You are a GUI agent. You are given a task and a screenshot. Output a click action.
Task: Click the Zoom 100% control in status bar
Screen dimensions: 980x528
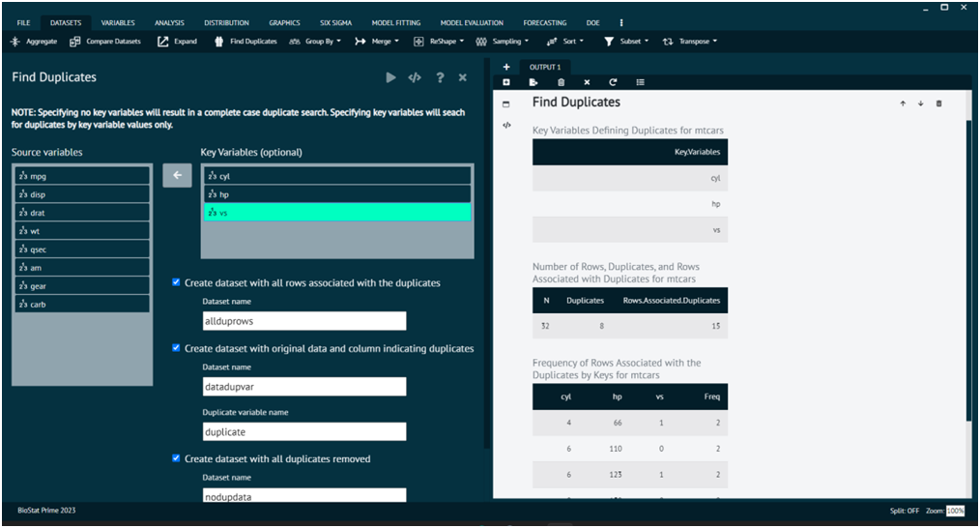pyautogui.click(x=955, y=511)
